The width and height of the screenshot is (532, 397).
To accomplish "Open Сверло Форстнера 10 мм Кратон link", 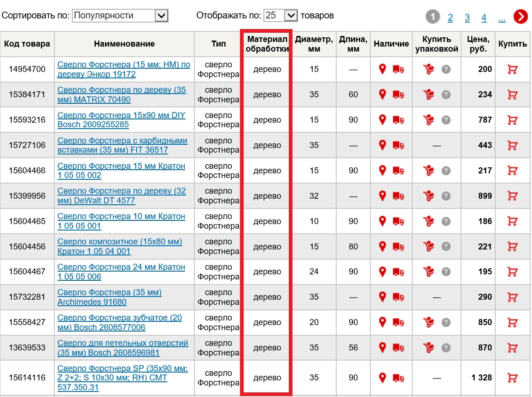I will coord(121,221).
